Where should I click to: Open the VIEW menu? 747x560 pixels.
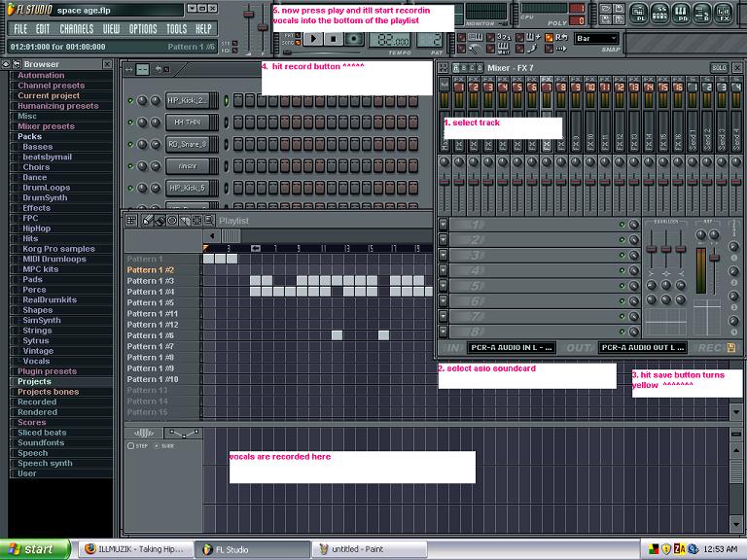click(112, 29)
